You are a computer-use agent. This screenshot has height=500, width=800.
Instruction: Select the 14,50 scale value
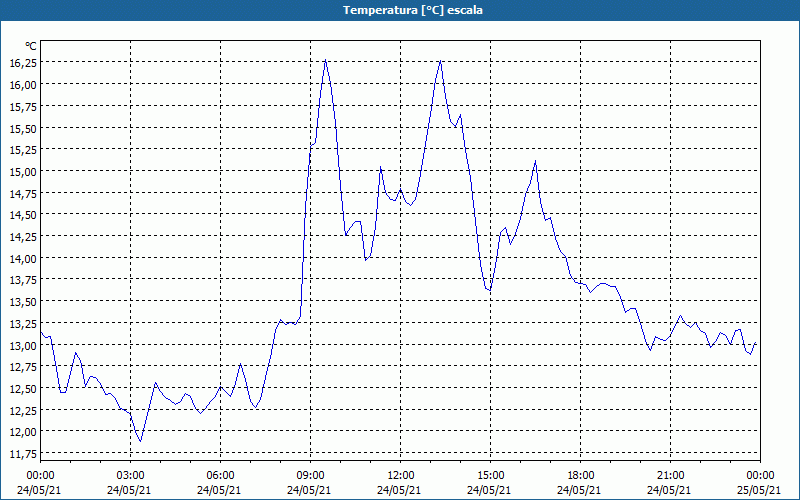pos(23,215)
